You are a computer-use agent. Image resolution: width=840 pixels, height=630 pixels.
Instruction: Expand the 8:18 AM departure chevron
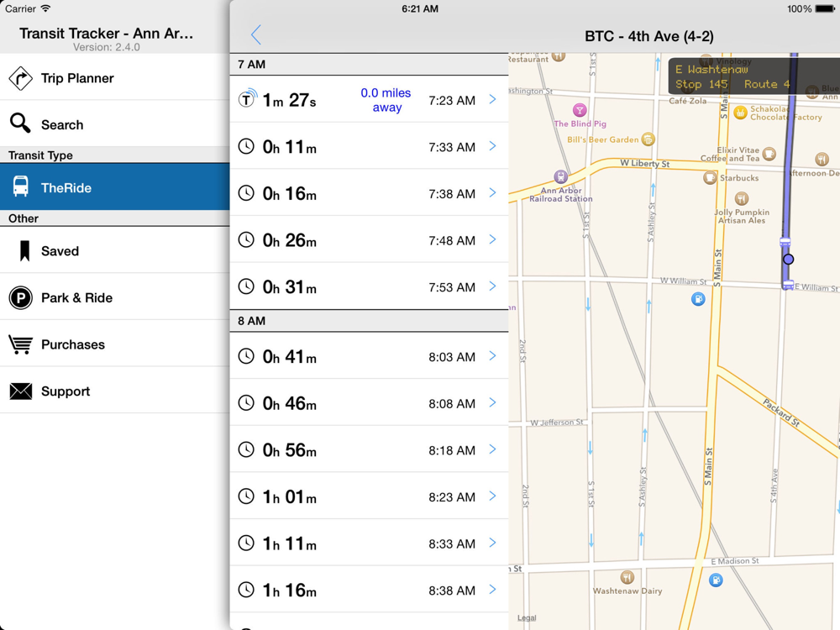[x=493, y=449]
